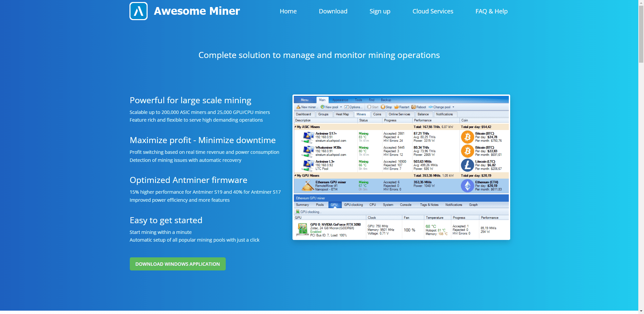The width and height of the screenshot is (644, 314).
Task: Select the Backup ribbon tab
Action: click(x=386, y=100)
